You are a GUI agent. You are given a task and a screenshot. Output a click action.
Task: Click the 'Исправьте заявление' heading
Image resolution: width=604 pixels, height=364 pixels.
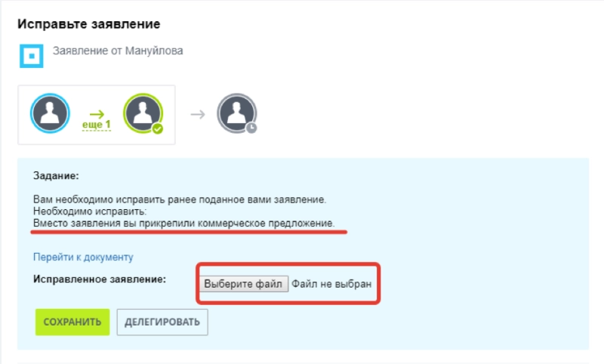tap(88, 23)
